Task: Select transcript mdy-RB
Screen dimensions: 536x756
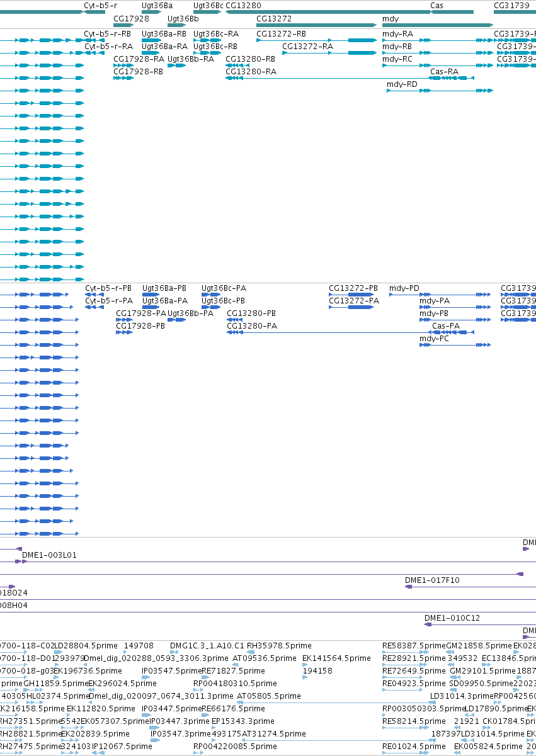Action: pos(397,46)
